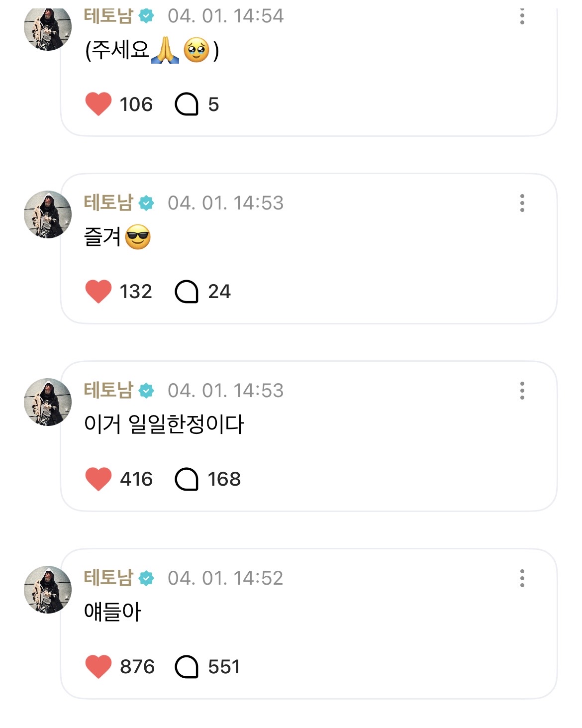Image resolution: width=582 pixels, height=728 pixels.
Task: Open the 168 comments bubble icon
Action: (x=187, y=479)
